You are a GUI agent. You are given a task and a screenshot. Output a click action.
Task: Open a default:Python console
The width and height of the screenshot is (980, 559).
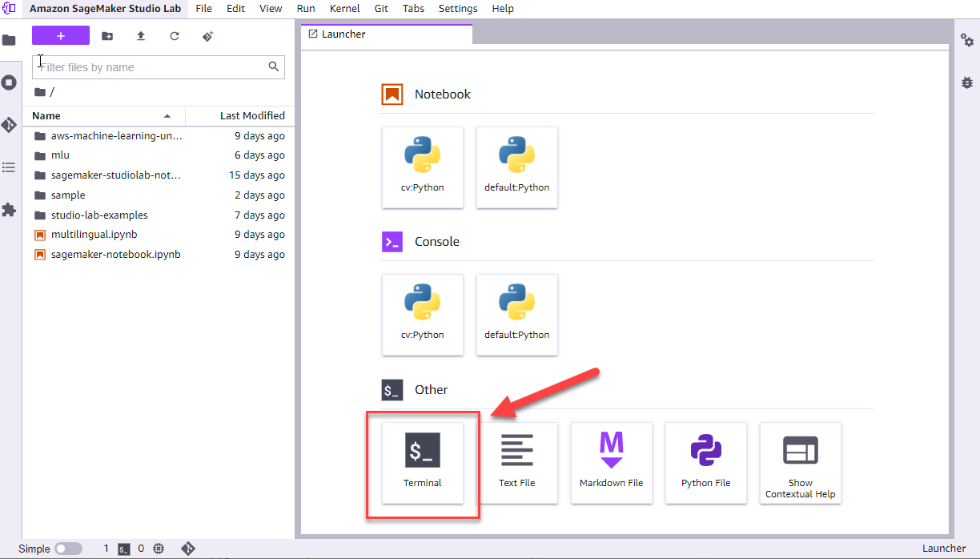pos(517,315)
